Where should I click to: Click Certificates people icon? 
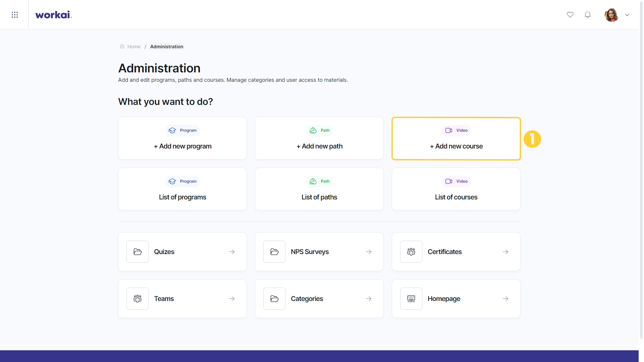(411, 252)
